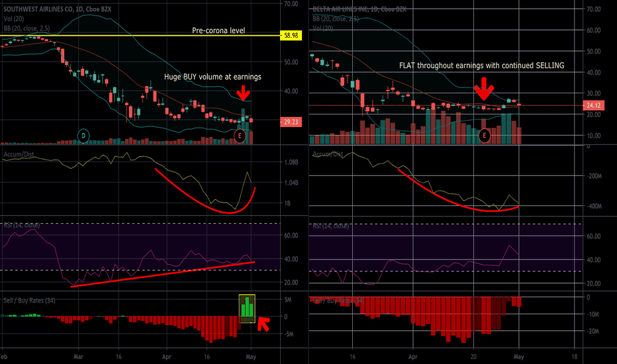Click the 10.00 Delta price scale value

(x=593, y=136)
